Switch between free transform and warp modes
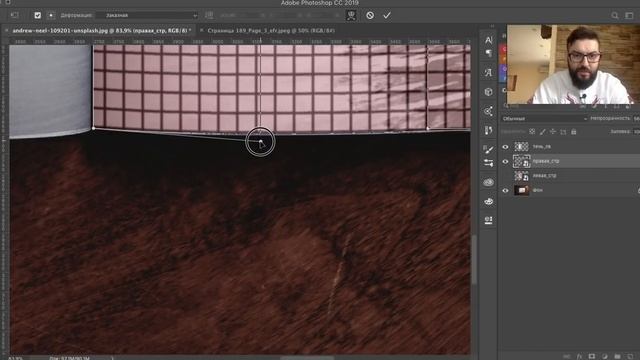This screenshot has width=640, height=360. click(x=351, y=16)
